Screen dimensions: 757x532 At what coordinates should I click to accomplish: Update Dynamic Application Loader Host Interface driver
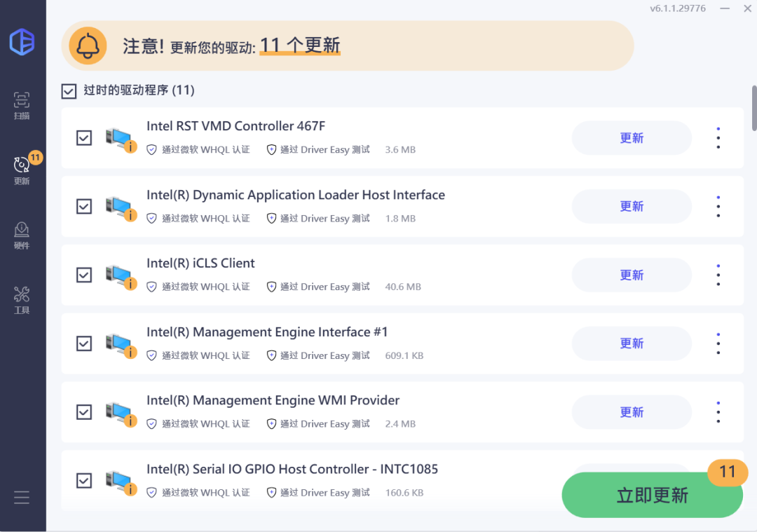632,206
